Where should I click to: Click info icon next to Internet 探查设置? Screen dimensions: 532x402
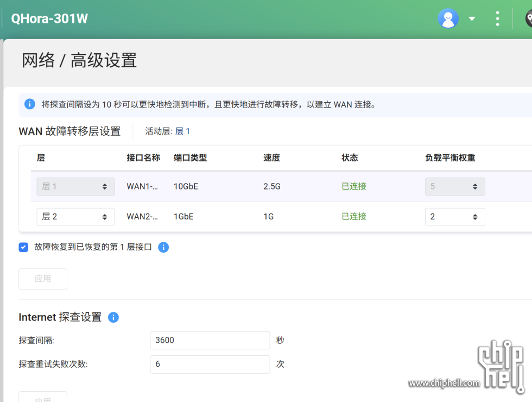[113, 317]
